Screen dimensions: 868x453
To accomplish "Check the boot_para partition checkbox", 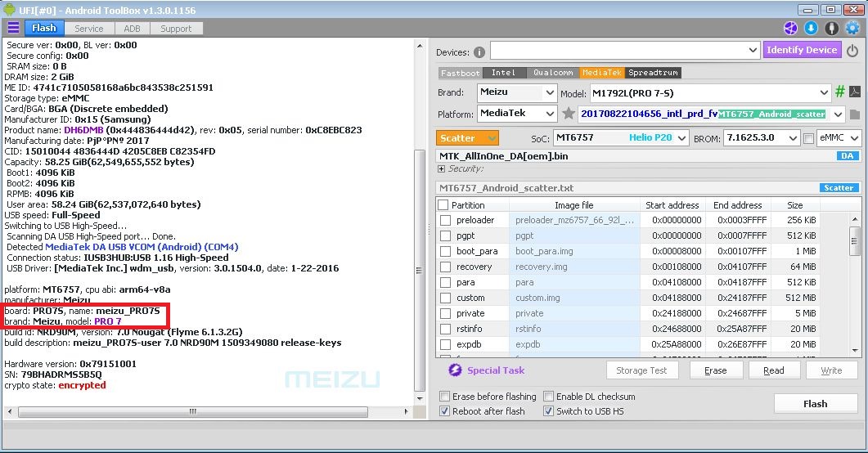I will pos(445,251).
